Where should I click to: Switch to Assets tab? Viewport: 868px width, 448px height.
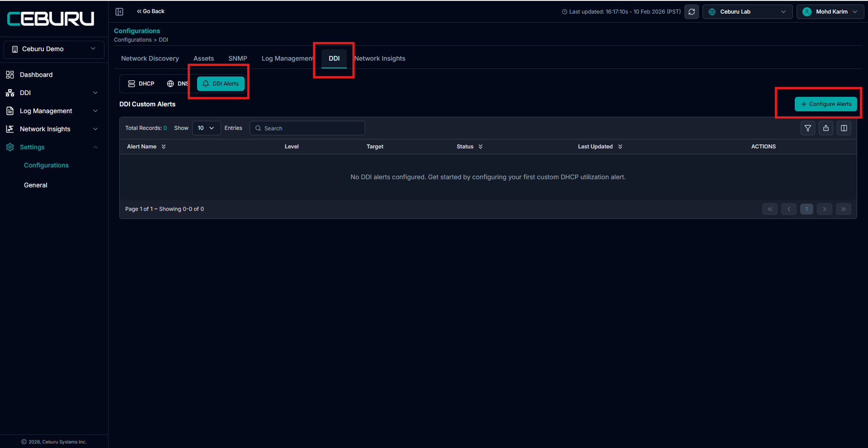pos(203,58)
